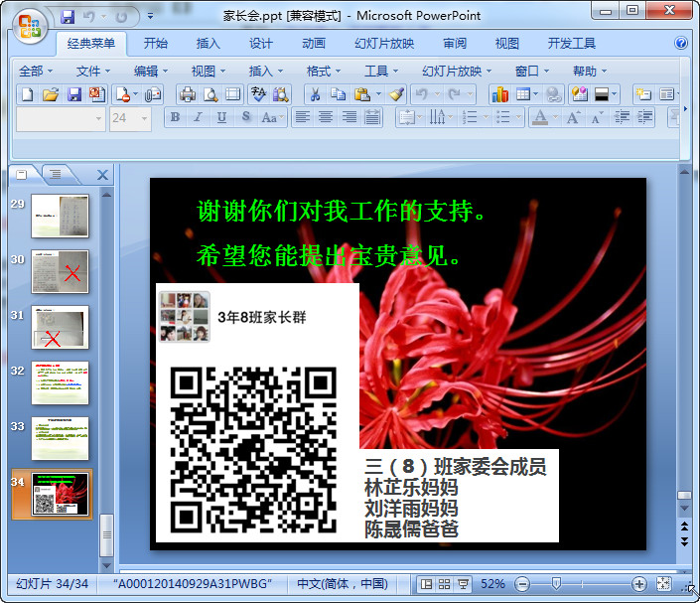Viewport: 700px width, 603px height.
Task: Zoom out with the minus button
Action: click(x=522, y=584)
